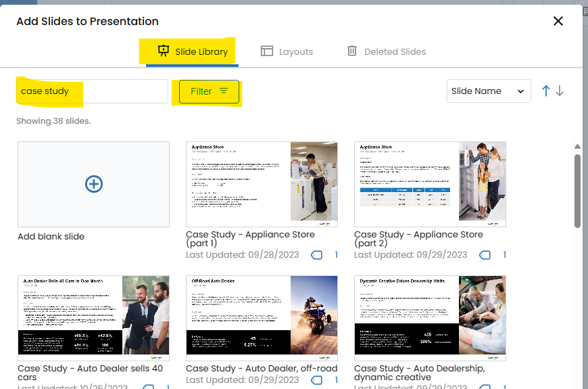Click tag icon under Appliance Store part 2
Viewport: 588px width, 389px height.
click(485, 255)
